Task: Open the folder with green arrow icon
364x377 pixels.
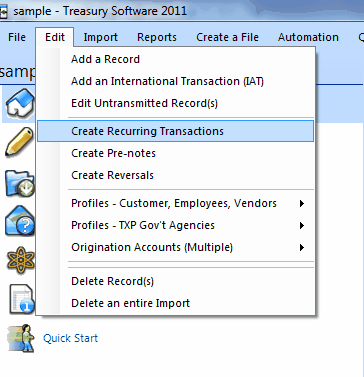Action: 19,183
